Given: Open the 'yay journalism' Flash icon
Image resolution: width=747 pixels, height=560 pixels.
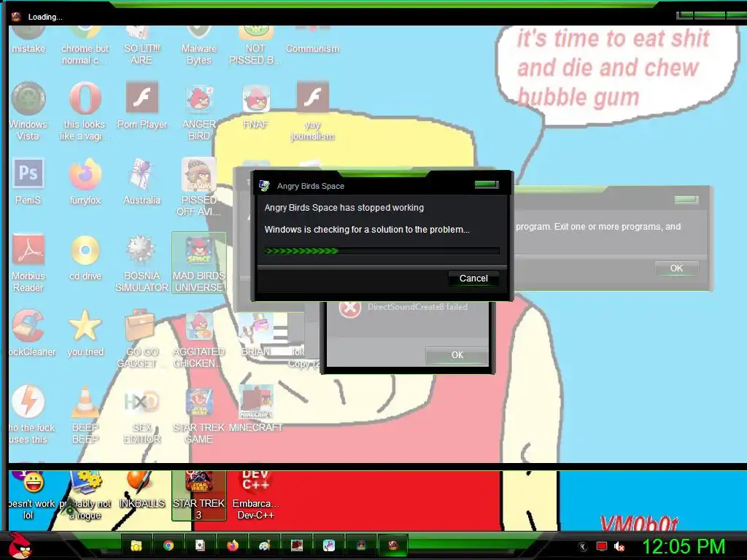Looking at the screenshot, I should click(x=312, y=112).
